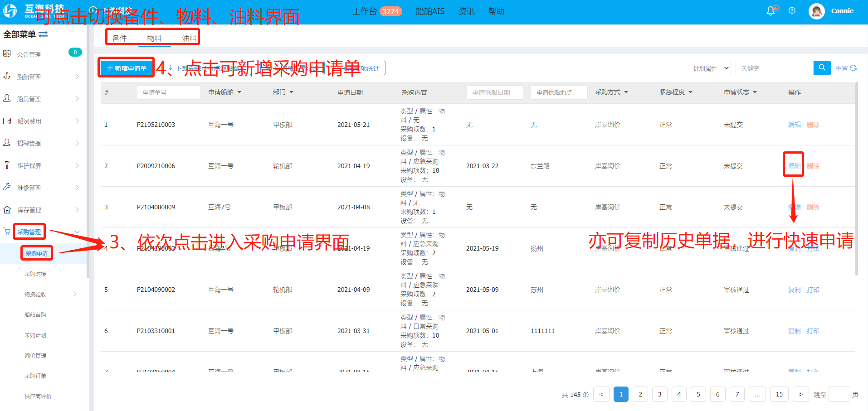The image size is (868, 411).
Task: Click 删除 for request P2009210006
Action: (813, 166)
